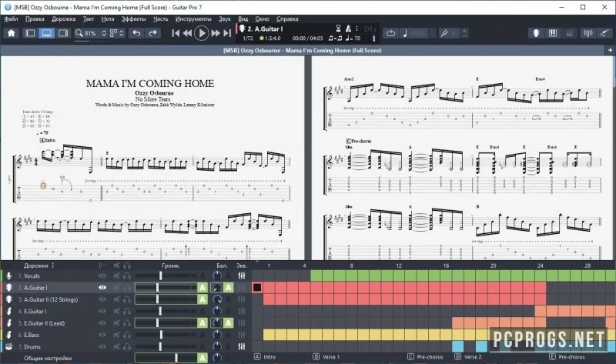616x364 pixels.
Task: Adjust the Vocals volume slider
Action: point(161,276)
